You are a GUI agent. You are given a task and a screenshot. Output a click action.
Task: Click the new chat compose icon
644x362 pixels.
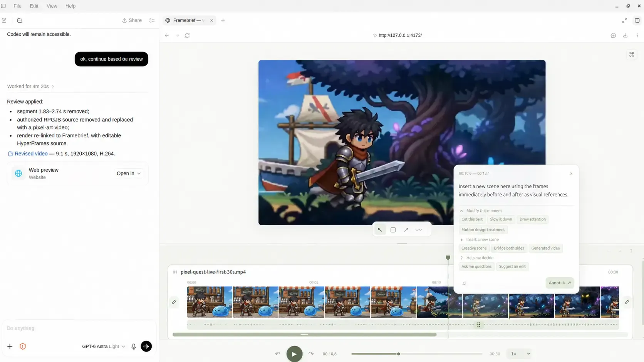pos(4,20)
